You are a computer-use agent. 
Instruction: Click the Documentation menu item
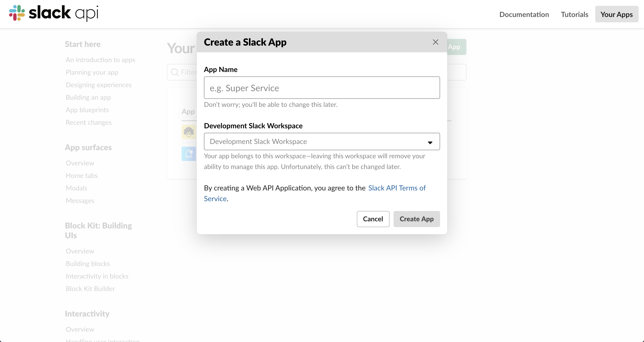tap(524, 14)
